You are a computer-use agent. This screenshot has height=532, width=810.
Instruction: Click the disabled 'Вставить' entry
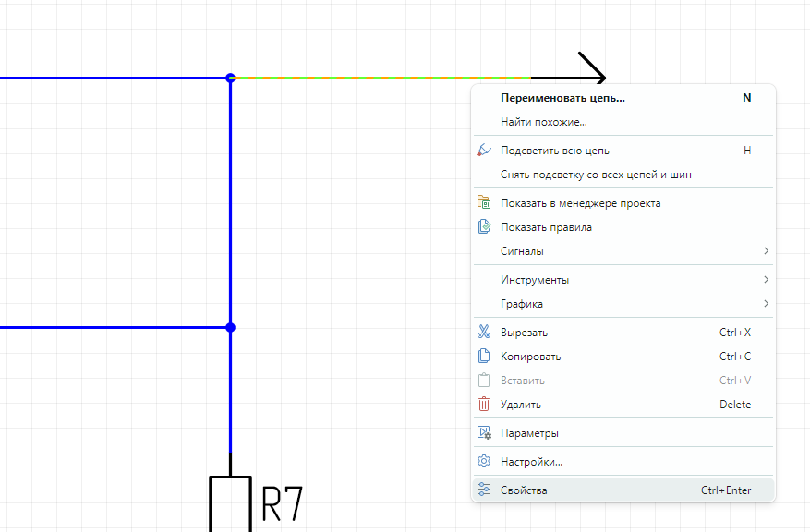click(x=623, y=381)
